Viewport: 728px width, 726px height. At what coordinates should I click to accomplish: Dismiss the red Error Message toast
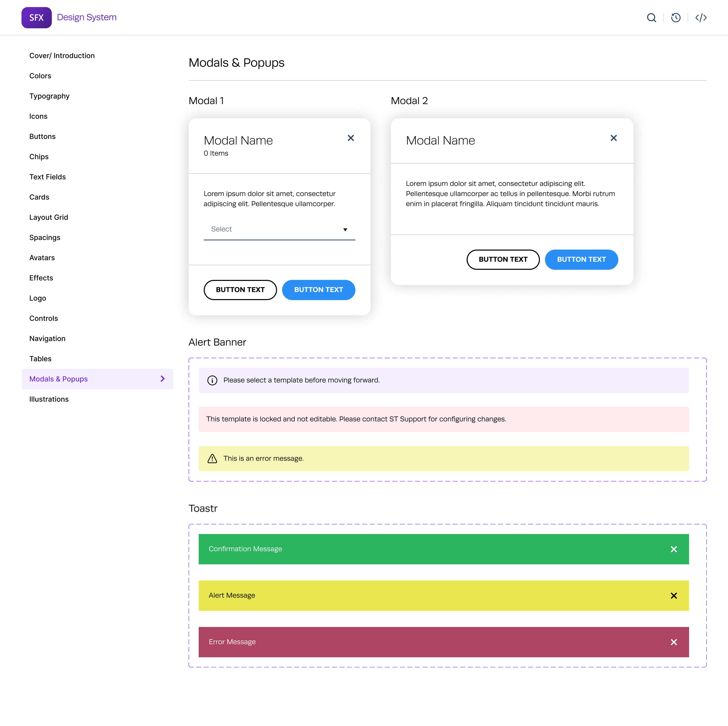coord(673,642)
